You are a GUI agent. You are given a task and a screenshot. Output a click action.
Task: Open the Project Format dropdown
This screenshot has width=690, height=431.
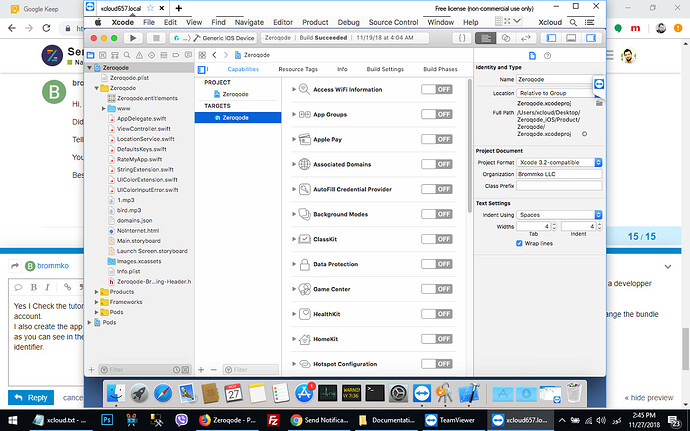pos(559,162)
